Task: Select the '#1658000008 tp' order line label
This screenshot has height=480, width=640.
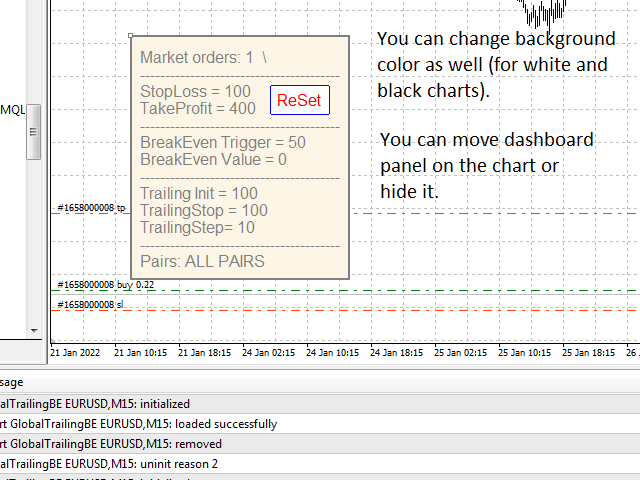Action: [91, 208]
